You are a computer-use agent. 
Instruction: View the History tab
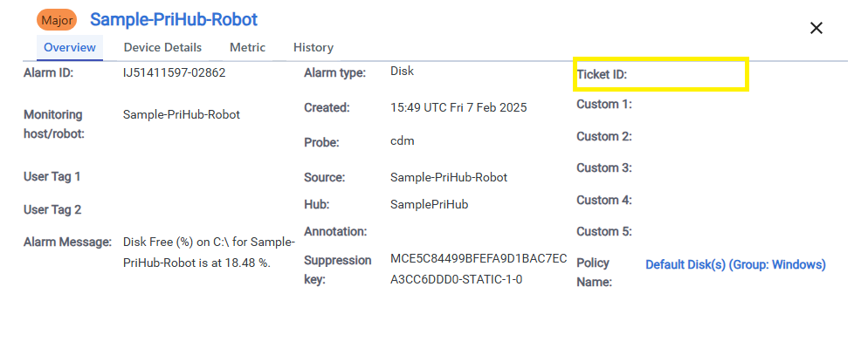pyautogui.click(x=313, y=47)
